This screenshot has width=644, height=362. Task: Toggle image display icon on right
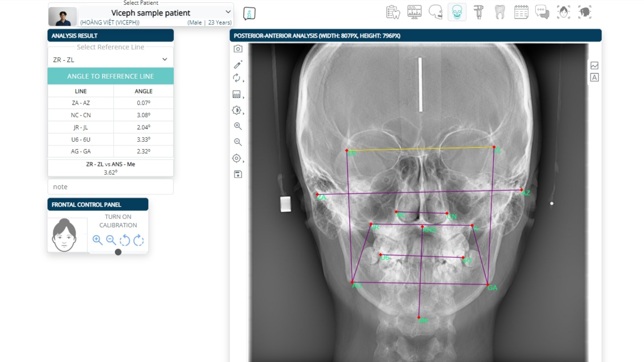594,65
